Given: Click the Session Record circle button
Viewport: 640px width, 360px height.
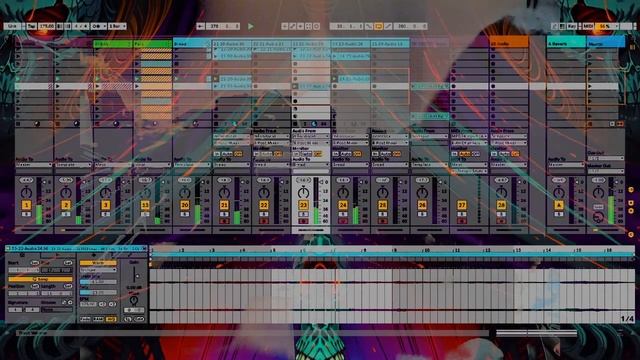Looking at the screenshot, I should pyautogui.click(x=316, y=26).
